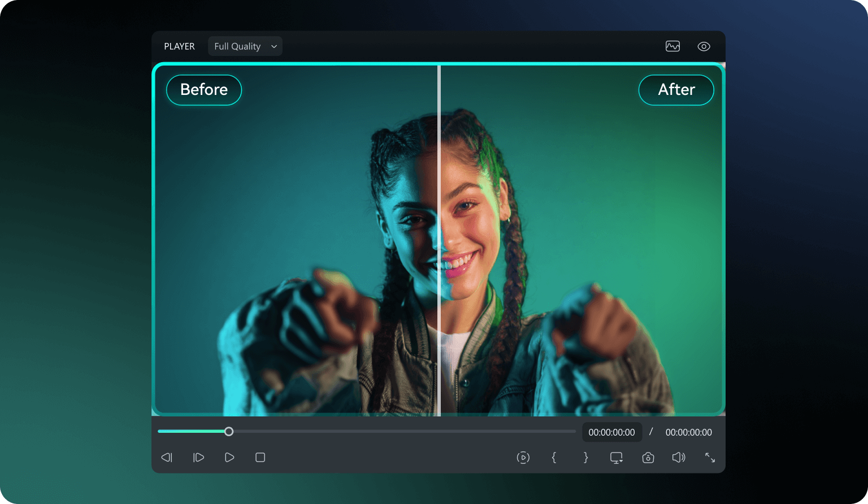This screenshot has height=504, width=868.
Task: Play from the current frame forward
Action: pyautogui.click(x=198, y=458)
